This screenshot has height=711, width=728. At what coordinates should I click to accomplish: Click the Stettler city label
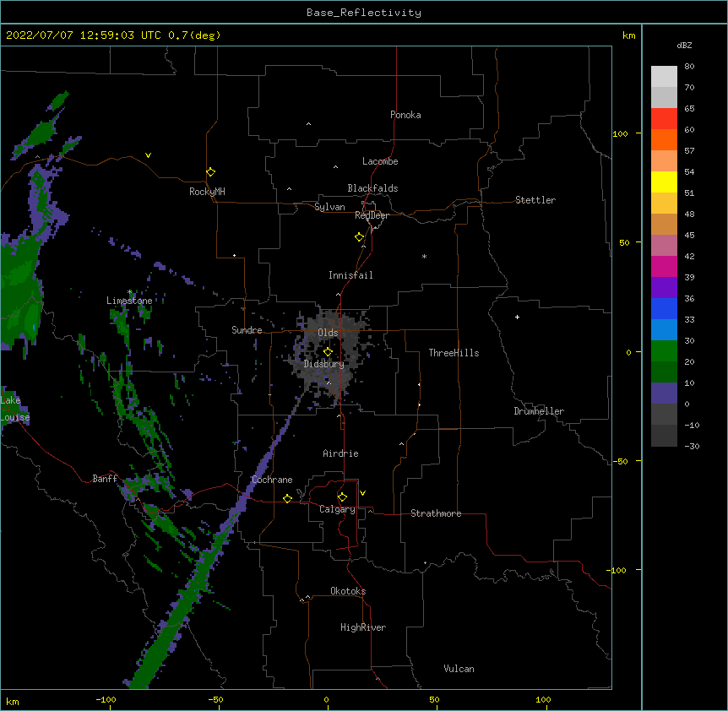[535, 200]
